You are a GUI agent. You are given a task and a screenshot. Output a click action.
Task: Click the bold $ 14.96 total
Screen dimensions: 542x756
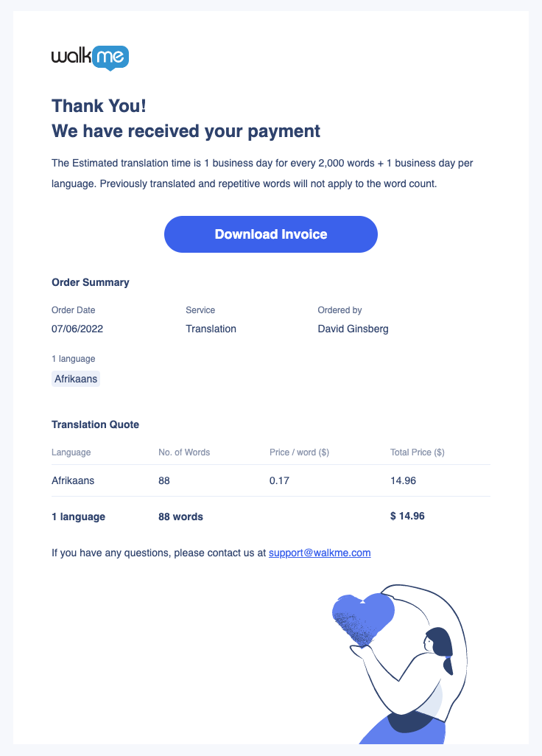pyautogui.click(x=407, y=516)
